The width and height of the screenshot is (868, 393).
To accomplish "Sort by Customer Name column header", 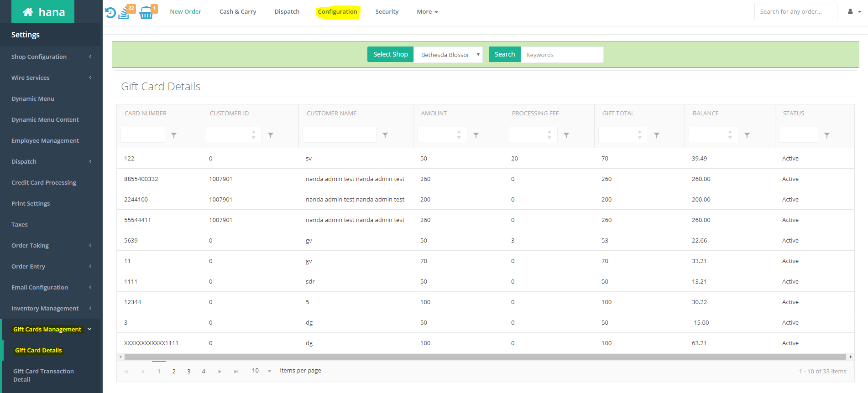I will 332,113.
